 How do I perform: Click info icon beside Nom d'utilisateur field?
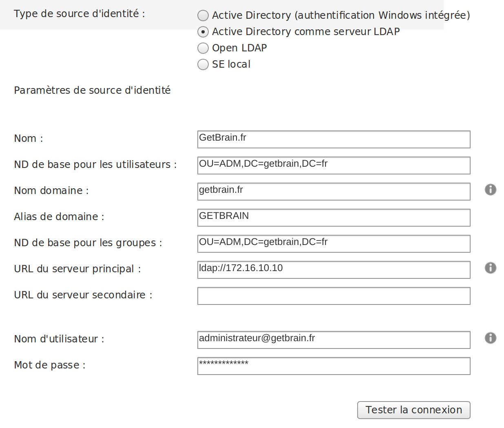(x=491, y=338)
